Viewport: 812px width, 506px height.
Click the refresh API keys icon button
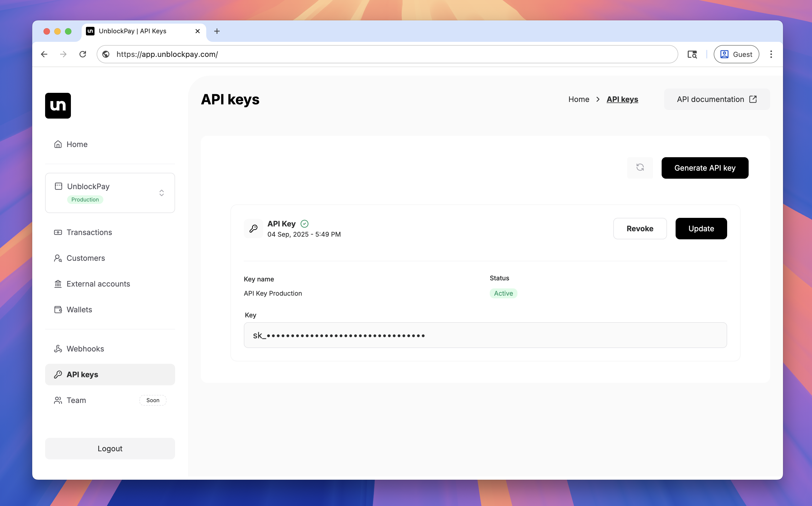pos(640,168)
